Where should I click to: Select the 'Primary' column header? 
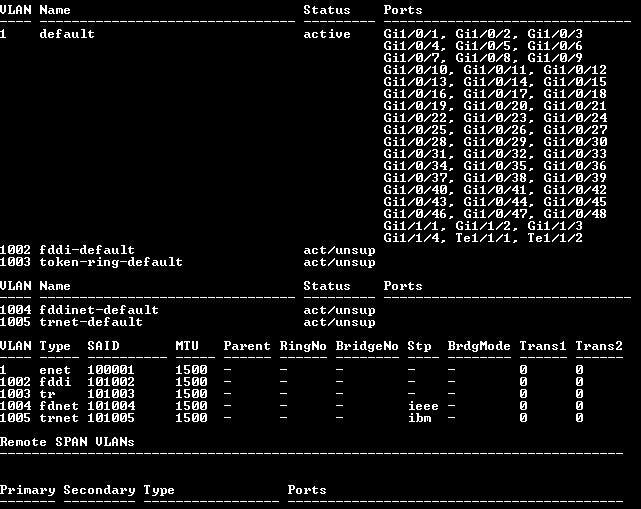(27, 490)
